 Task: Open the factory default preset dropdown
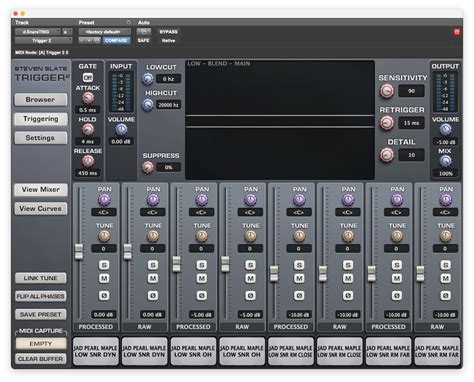pyautogui.click(x=104, y=32)
